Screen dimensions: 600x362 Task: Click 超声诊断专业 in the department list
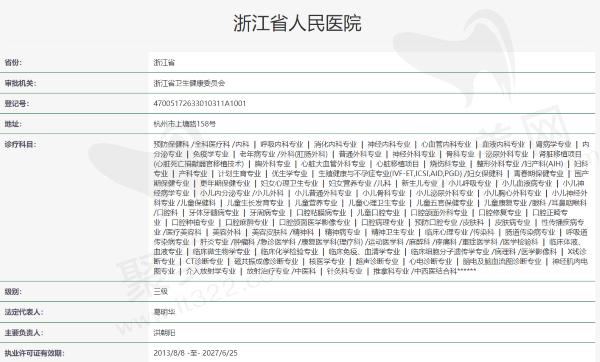(x=377, y=261)
